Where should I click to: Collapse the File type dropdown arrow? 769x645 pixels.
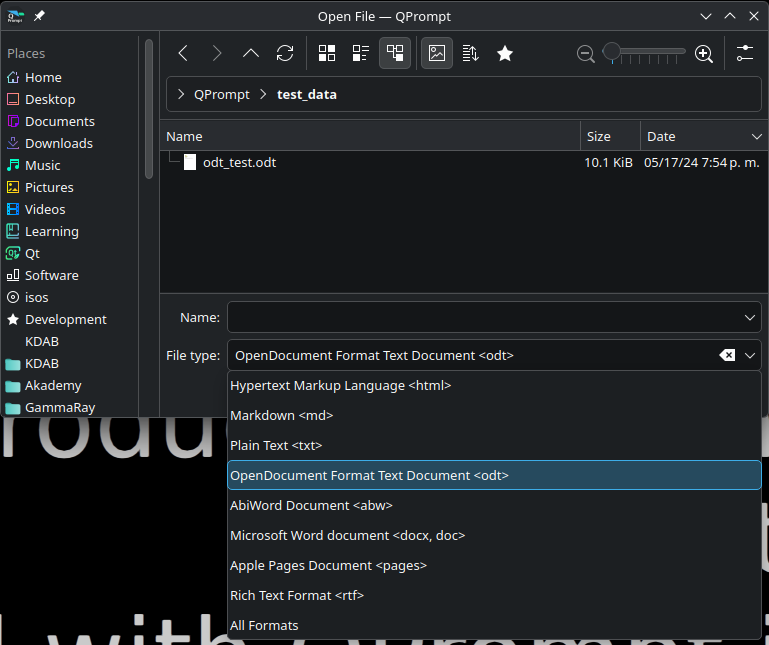(751, 356)
